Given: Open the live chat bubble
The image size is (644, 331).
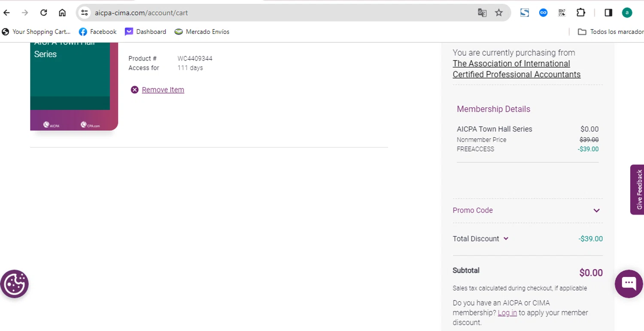Looking at the screenshot, I should pos(629,283).
